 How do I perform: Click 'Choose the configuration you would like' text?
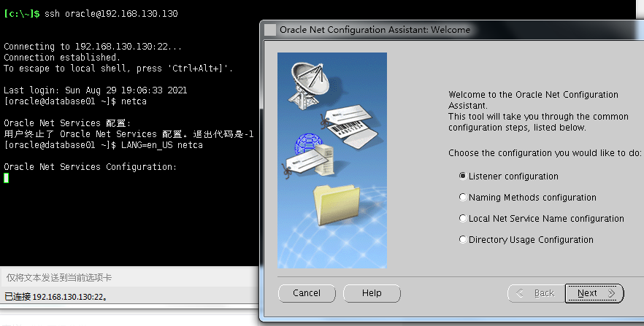545,153
